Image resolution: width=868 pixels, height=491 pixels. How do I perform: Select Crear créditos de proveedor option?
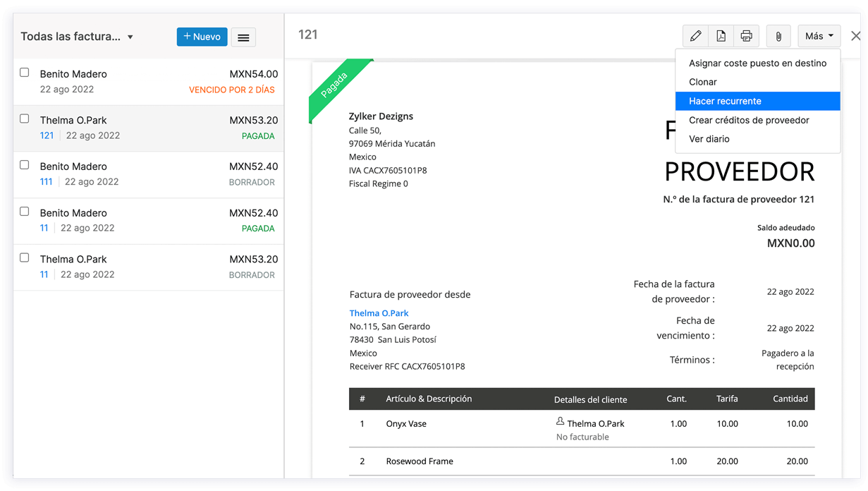(749, 120)
